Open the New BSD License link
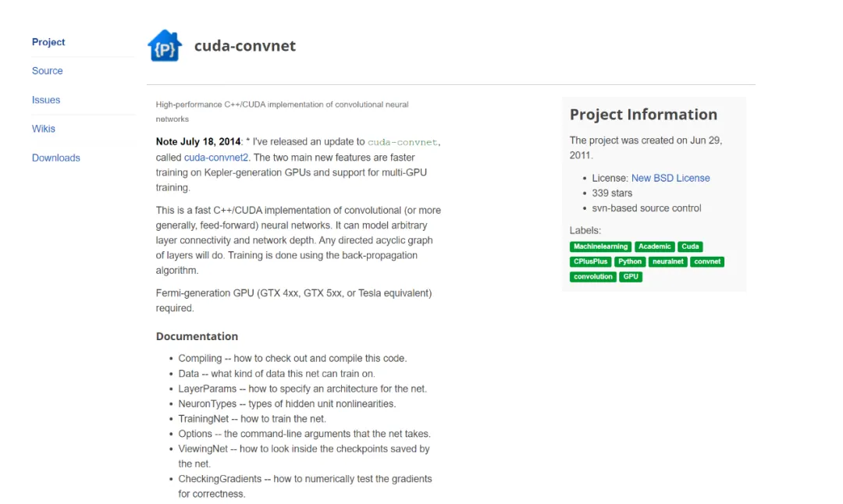The width and height of the screenshot is (843, 504). coord(670,178)
